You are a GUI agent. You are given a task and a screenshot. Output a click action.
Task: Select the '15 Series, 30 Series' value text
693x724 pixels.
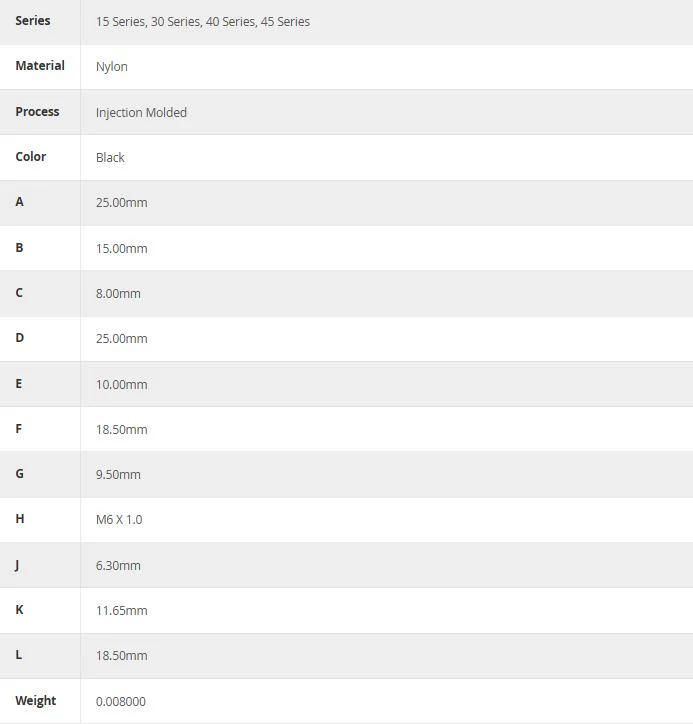(x=148, y=22)
